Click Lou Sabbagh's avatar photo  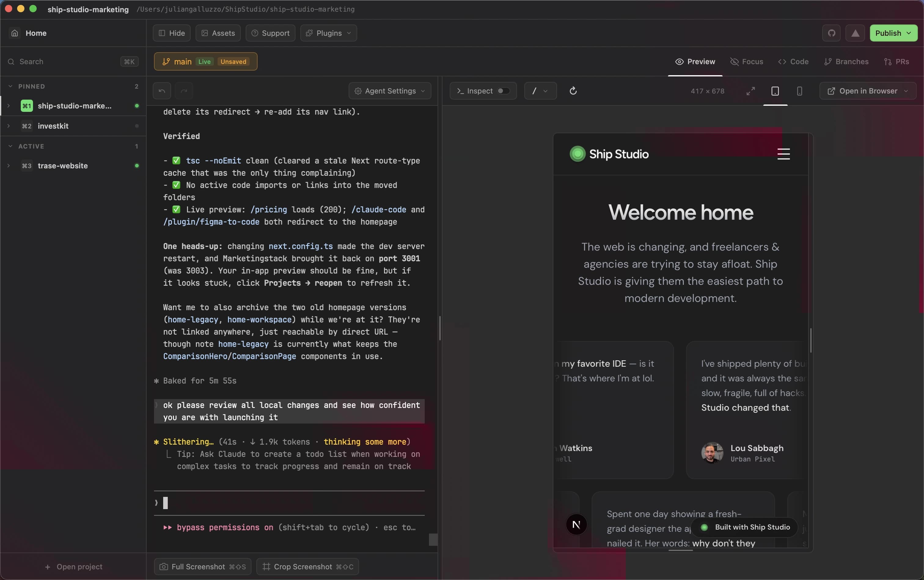click(712, 453)
